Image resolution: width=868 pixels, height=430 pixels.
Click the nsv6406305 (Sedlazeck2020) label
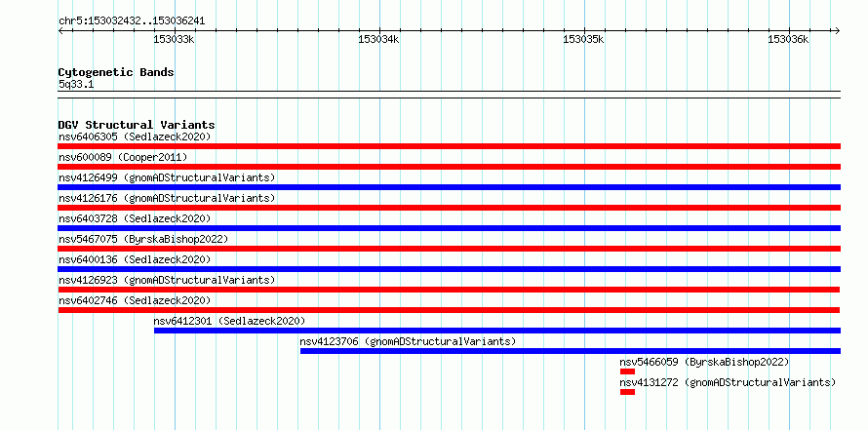pyautogui.click(x=135, y=137)
